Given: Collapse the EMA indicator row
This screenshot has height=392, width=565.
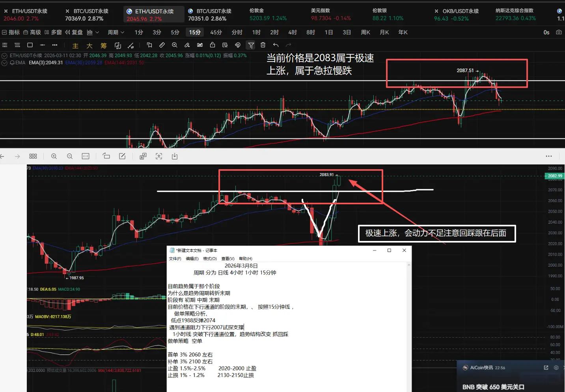Looking at the screenshot, I should pos(4,63).
